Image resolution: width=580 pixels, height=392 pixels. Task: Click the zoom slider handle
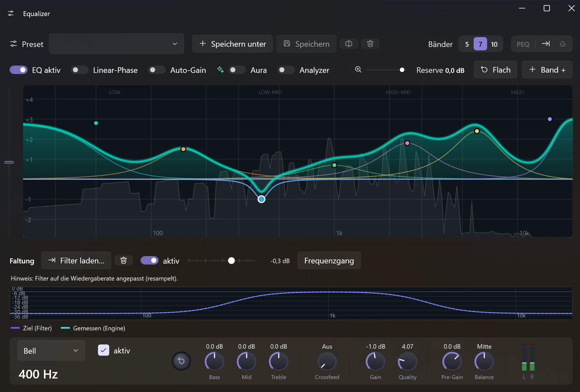tap(402, 70)
